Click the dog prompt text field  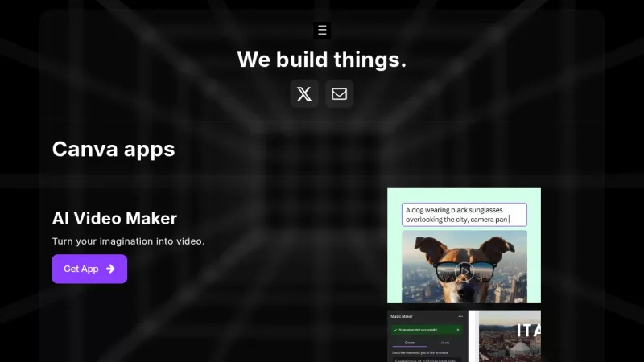(464, 215)
